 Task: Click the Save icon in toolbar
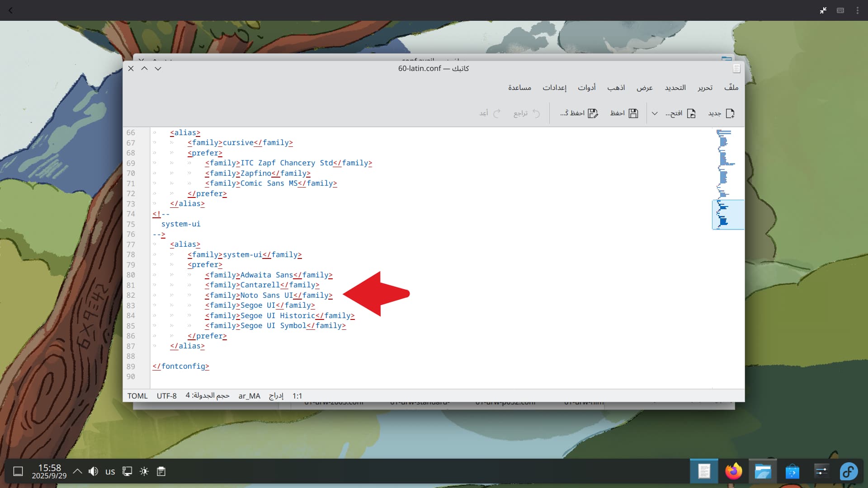tap(633, 113)
